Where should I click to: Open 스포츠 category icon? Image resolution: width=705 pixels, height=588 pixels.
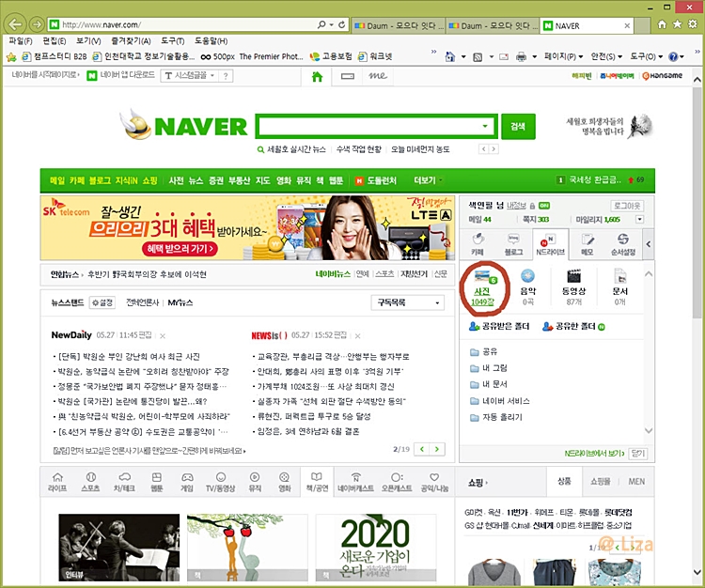[x=90, y=483]
